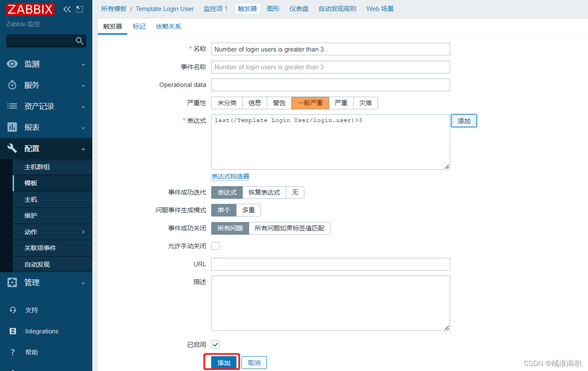Screen dimensions: 588x371
Task: Collapse the 配置 menu chevron
Action: tap(83, 149)
